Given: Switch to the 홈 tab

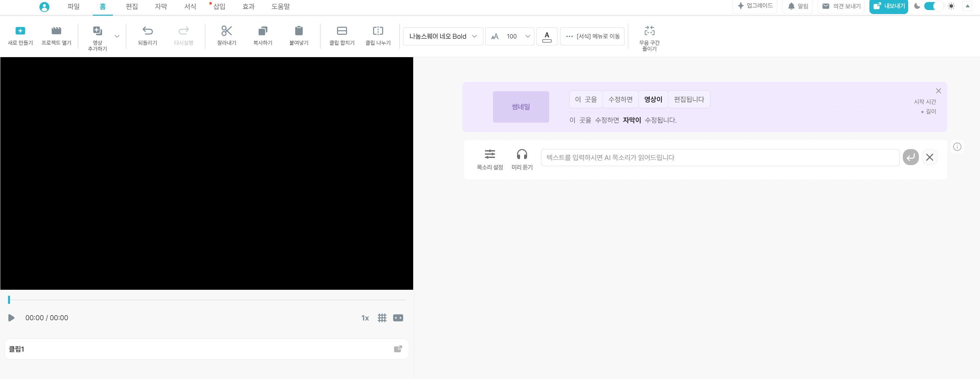Looking at the screenshot, I should pyautogui.click(x=103, y=6).
